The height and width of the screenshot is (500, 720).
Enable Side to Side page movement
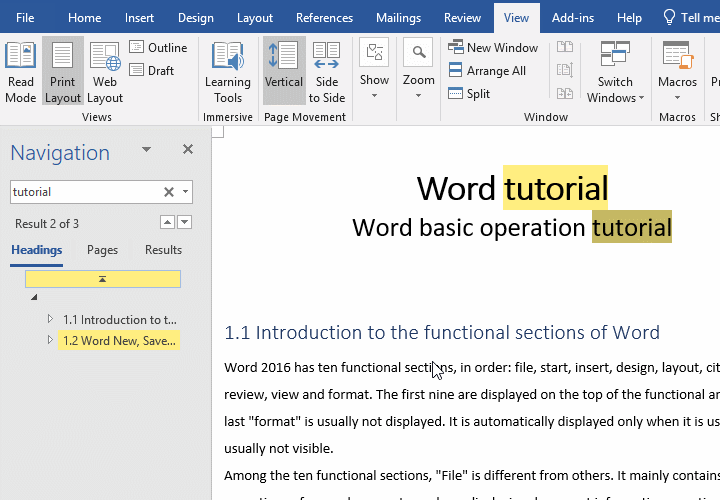coord(327,71)
